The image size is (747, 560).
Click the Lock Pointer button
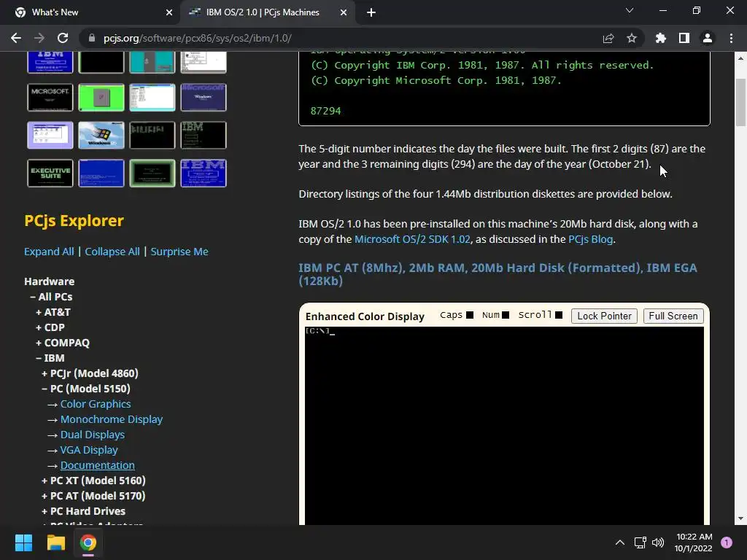point(604,316)
